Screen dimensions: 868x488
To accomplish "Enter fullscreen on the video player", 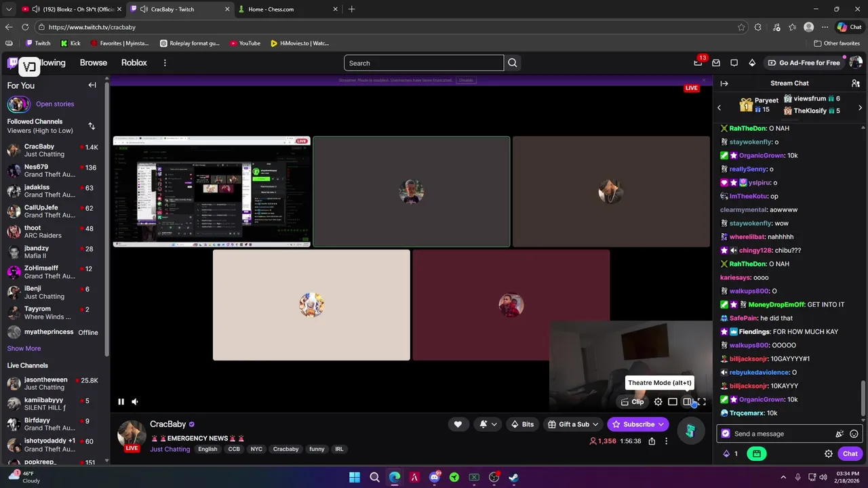I will pyautogui.click(x=702, y=402).
